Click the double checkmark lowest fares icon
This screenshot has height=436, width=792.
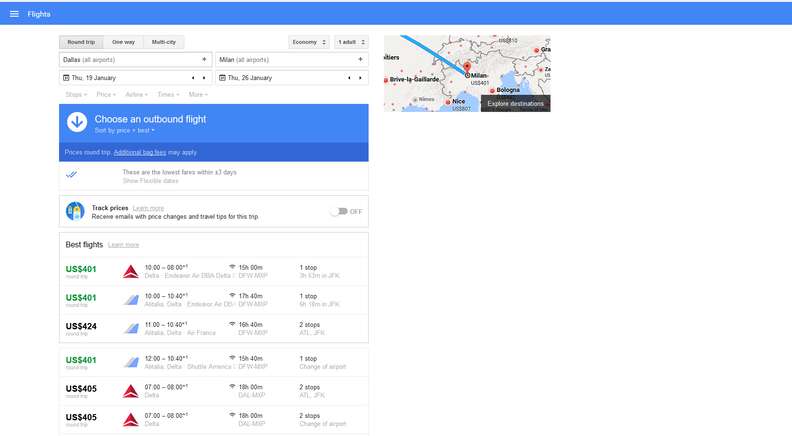(x=72, y=175)
